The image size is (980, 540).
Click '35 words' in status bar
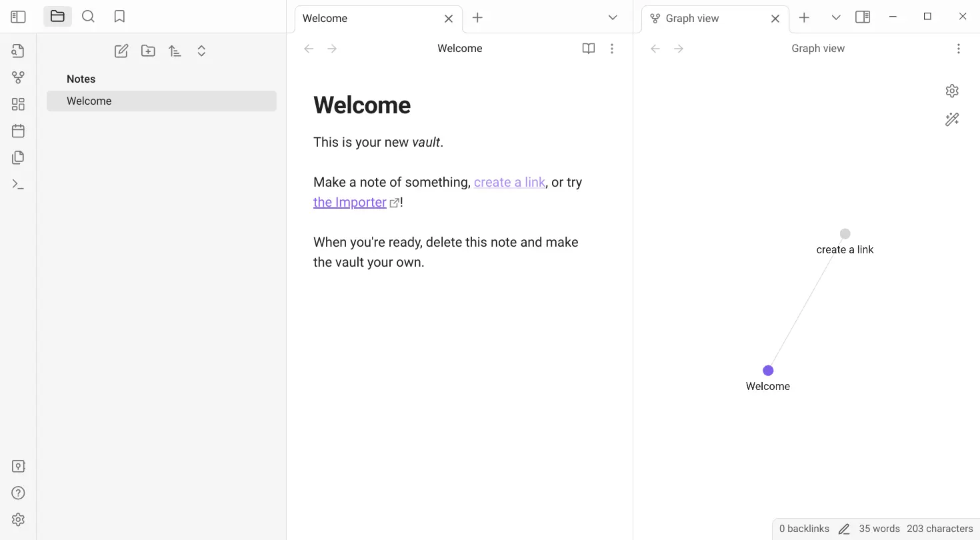[879, 529]
